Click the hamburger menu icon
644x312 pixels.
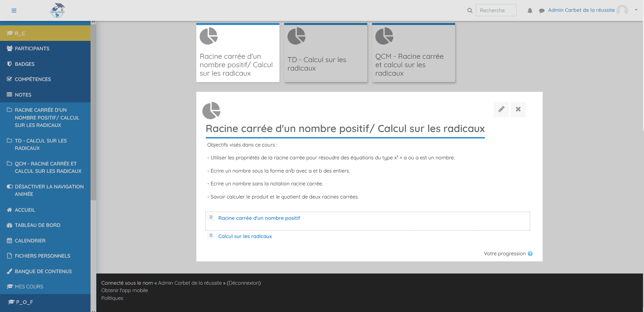coord(14,10)
